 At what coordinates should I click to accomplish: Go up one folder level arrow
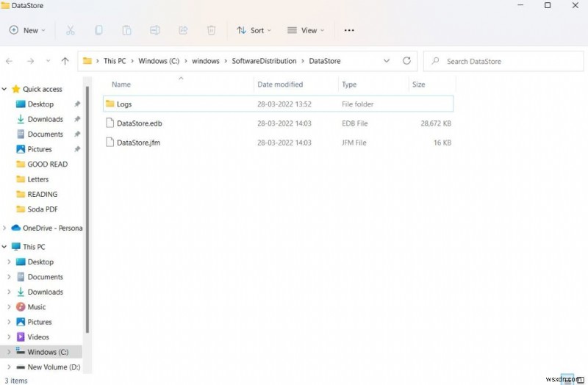coord(65,61)
